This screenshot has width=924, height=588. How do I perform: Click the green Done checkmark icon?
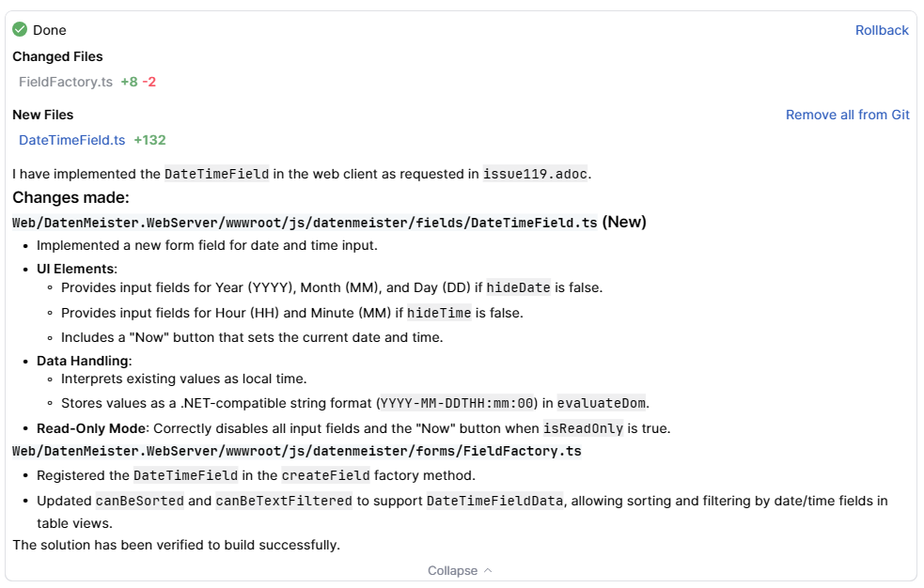(x=20, y=30)
